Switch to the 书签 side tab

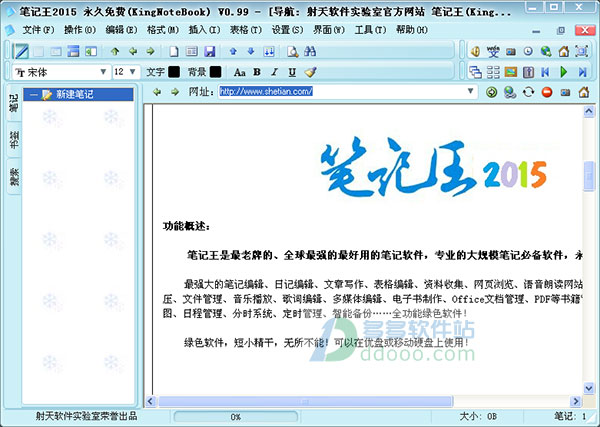pyautogui.click(x=14, y=139)
